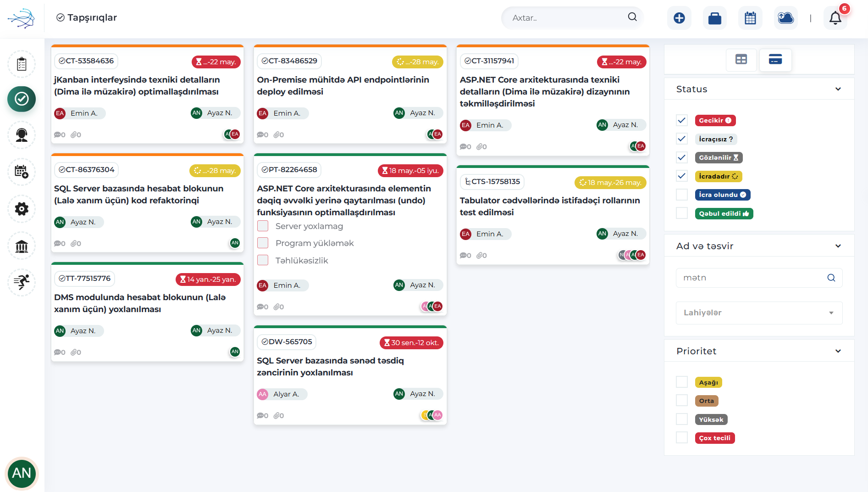
Task: Open the clipboard icon in left sidebar
Action: tap(22, 64)
